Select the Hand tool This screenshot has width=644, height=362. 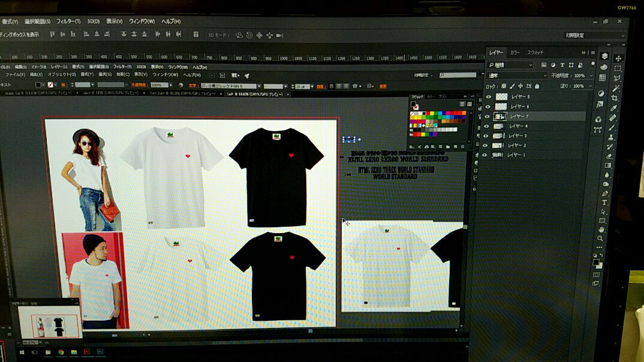[x=601, y=230]
